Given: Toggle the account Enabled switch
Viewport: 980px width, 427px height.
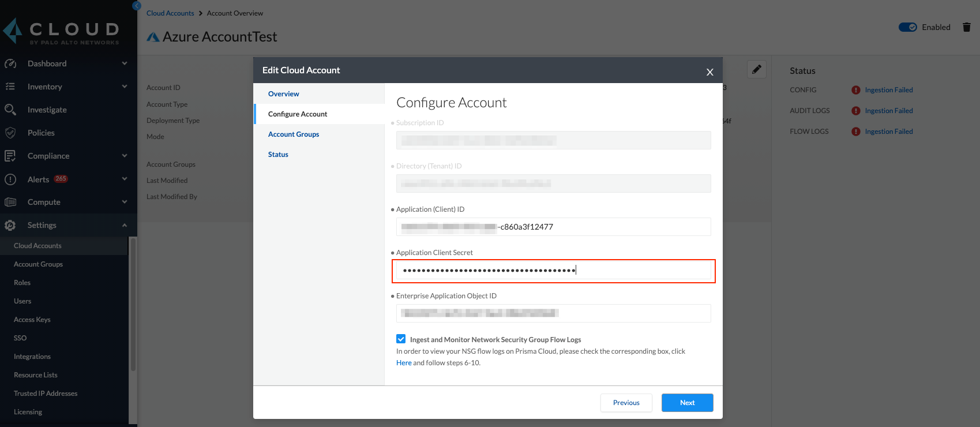Looking at the screenshot, I should [x=907, y=27].
